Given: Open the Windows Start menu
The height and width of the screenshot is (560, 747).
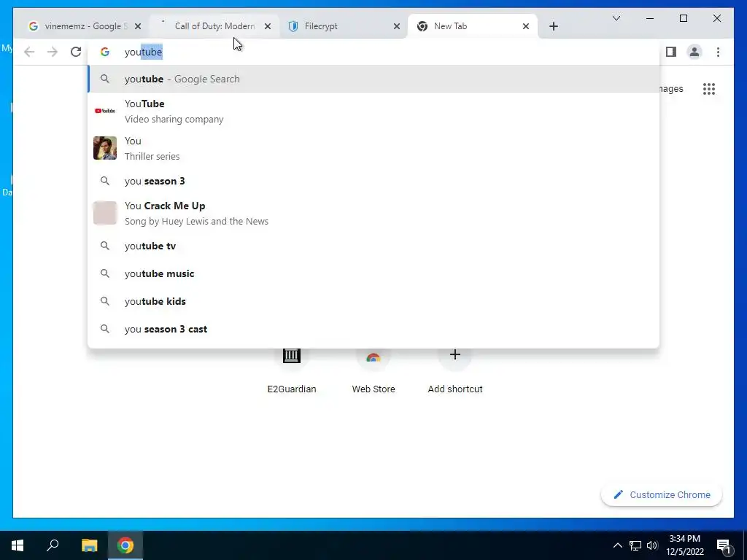Looking at the screenshot, I should click(18, 545).
